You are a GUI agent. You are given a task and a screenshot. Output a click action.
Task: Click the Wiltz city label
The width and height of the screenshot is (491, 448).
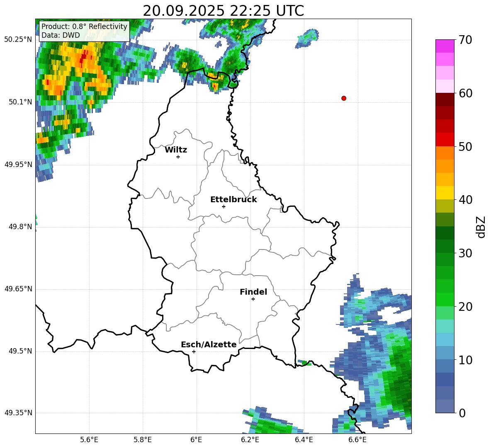click(x=176, y=150)
